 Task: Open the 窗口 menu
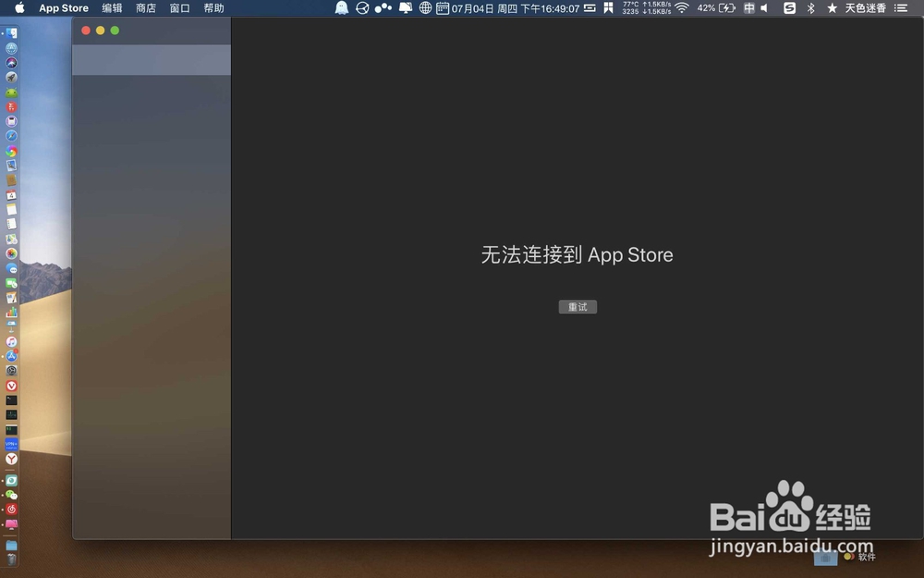(180, 8)
